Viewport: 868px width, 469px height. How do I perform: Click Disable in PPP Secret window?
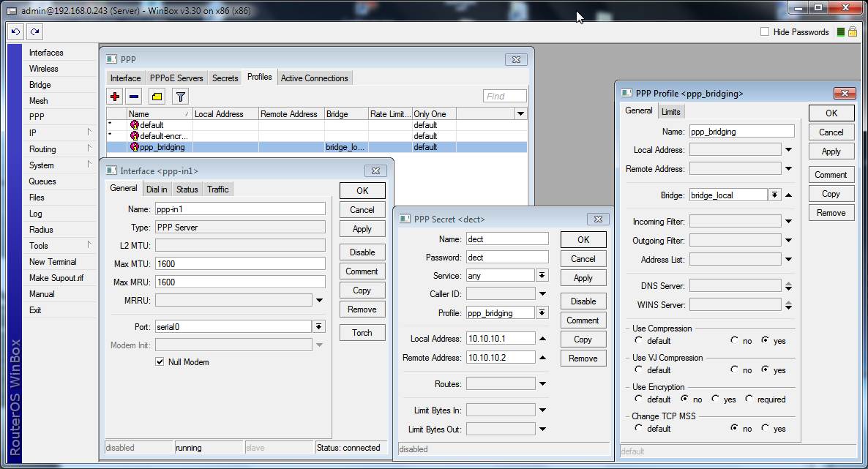click(x=583, y=301)
